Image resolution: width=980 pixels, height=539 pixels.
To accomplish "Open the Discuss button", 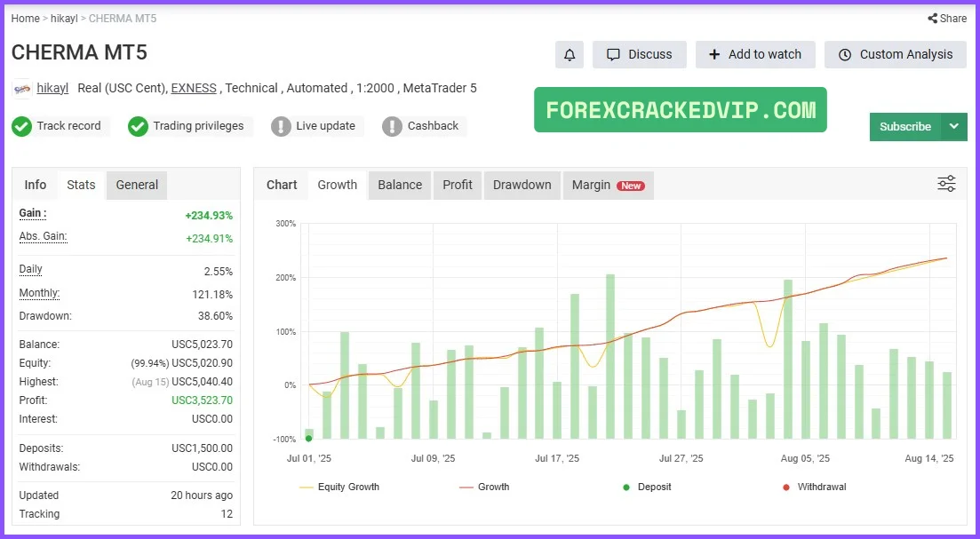I will coord(640,55).
